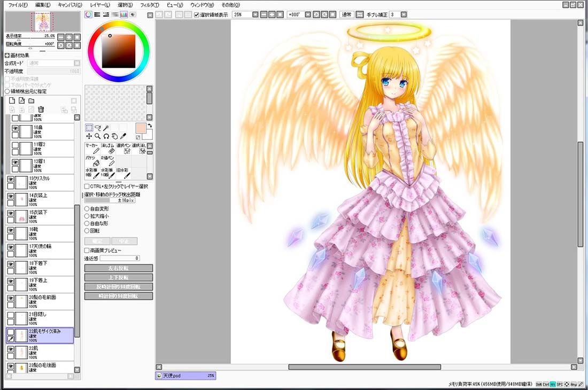
Task: Click the 左右反転 button
Action: pos(119,268)
